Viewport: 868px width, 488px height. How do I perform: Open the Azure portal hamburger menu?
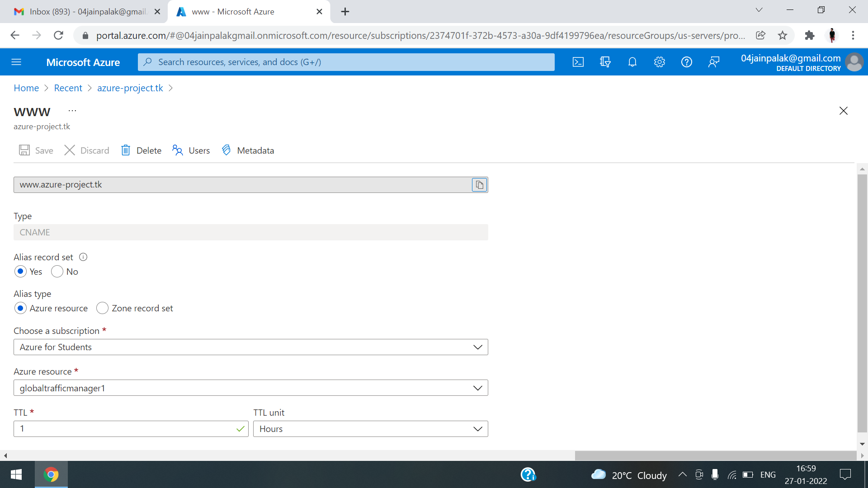click(16, 62)
